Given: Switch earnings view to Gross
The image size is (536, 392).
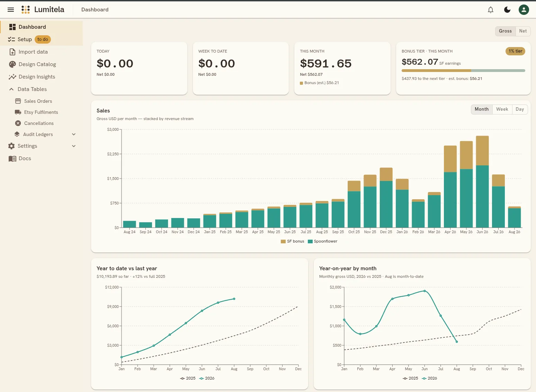Looking at the screenshot, I should pos(505,31).
